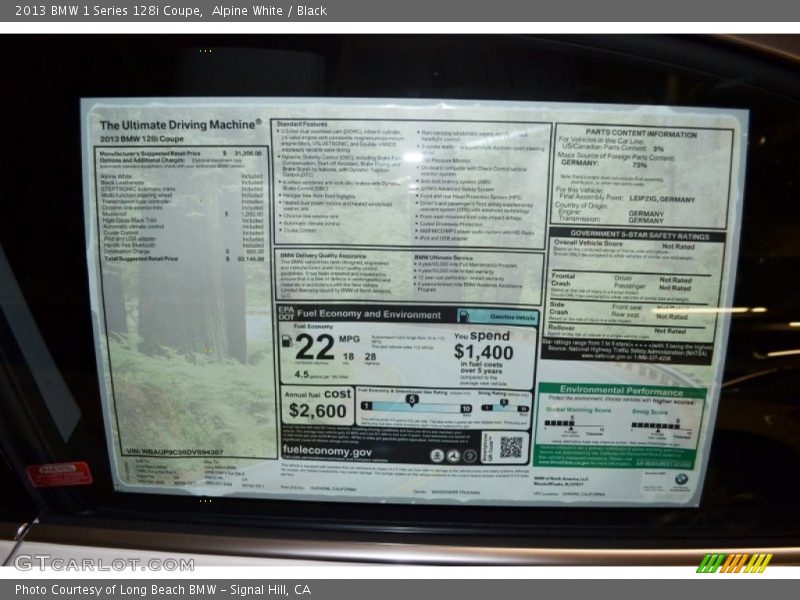Click the middle agency seal on fuel label
This screenshot has height=600, width=800.
coord(454,456)
